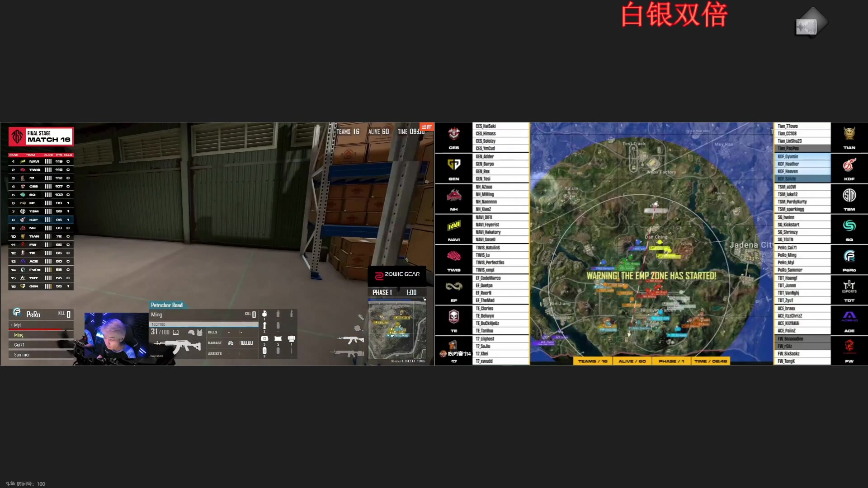The width and height of the screenshot is (868, 488).
Task: Click the FW team logo
Action: pyautogui.click(x=849, y=346)
